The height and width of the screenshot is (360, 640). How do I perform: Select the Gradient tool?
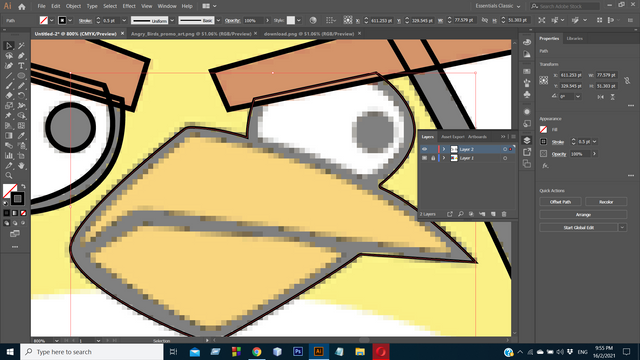[9, 136]
